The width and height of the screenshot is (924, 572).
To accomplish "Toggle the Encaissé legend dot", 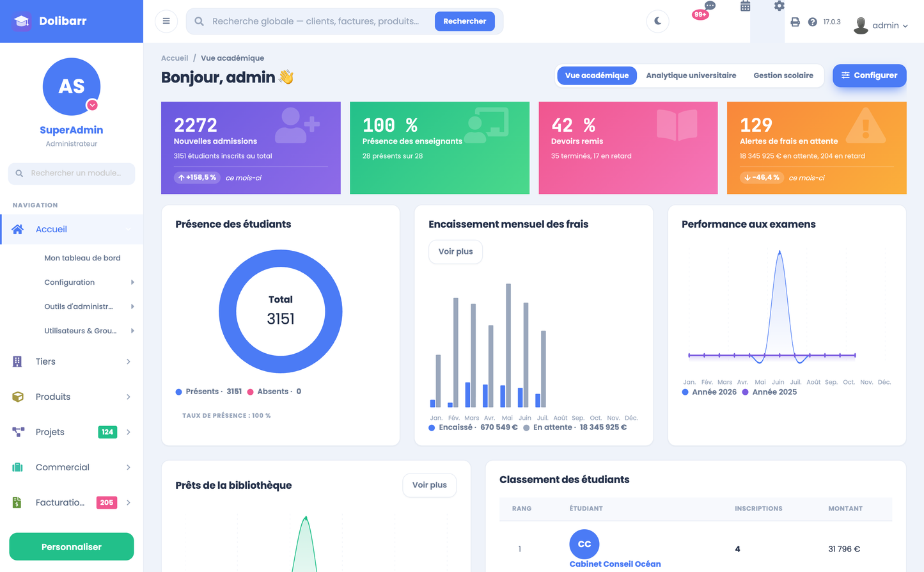I will click(x=432, y=427).
